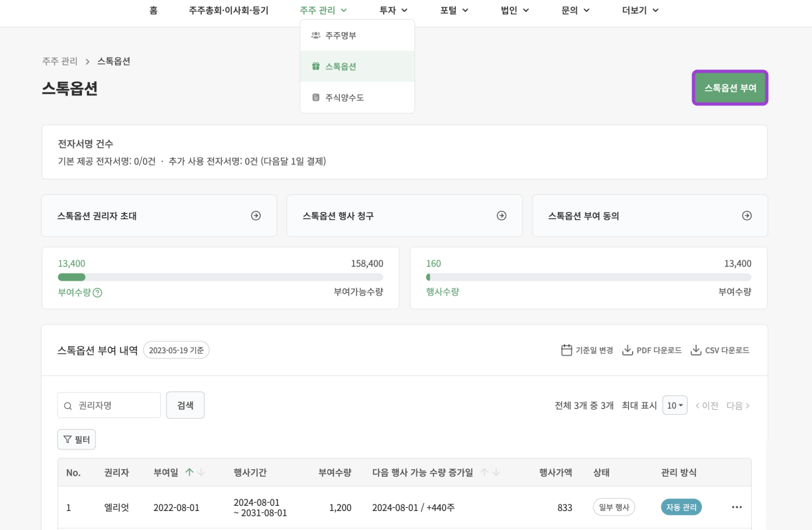Sort 부여일 column in descending order
This screenshot has height=530, width=812.
[x=201, y=472]
